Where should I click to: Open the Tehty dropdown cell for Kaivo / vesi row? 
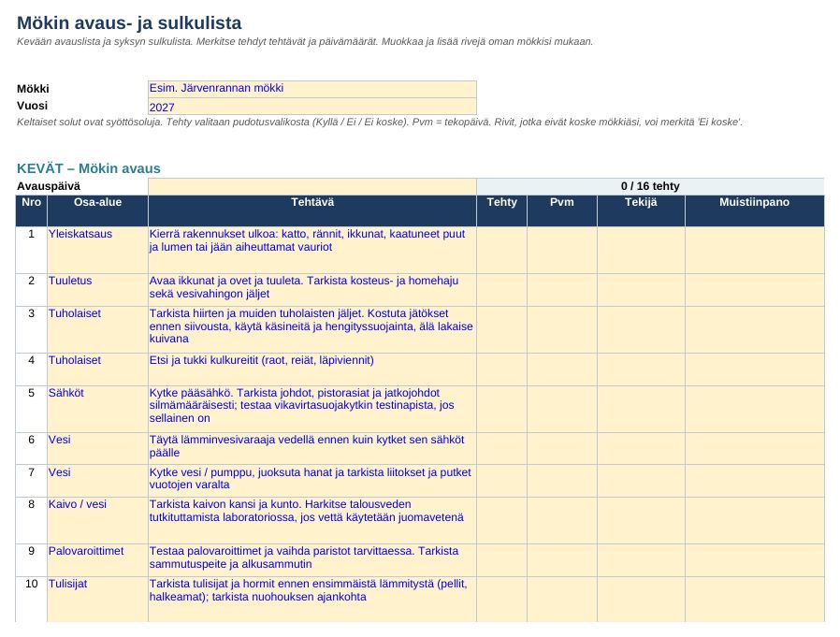501,521
